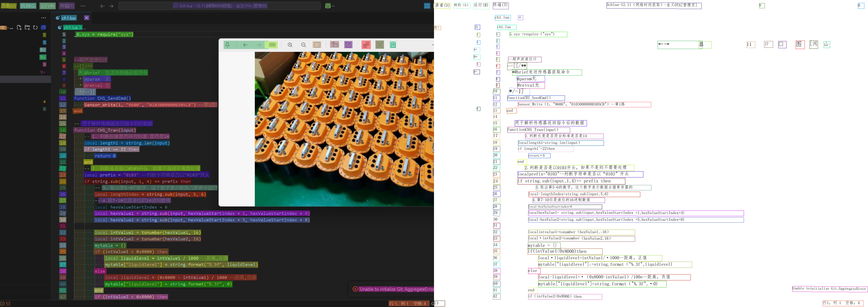Open the Copilot dropdown menu beside search

(333, 6)
